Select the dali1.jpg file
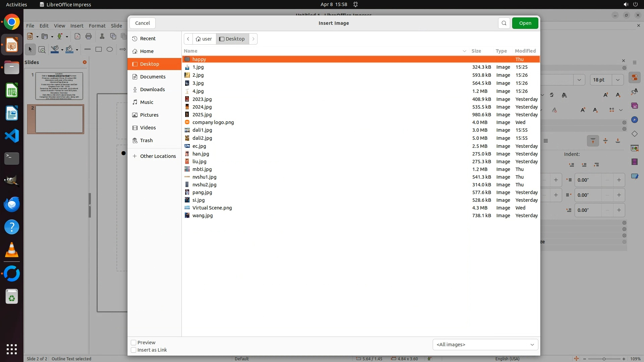 click(202, 130)
